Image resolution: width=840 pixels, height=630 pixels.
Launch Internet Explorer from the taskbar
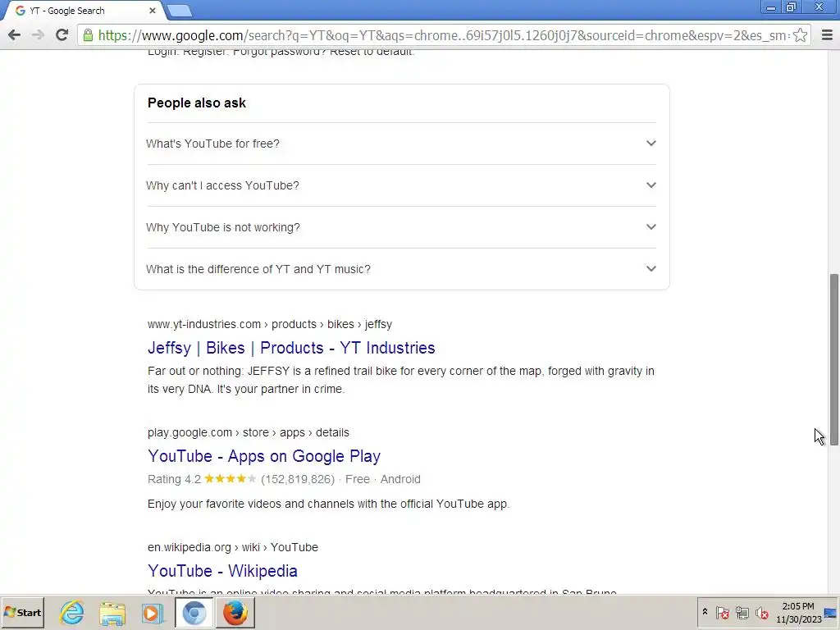[x=71, y=612]
